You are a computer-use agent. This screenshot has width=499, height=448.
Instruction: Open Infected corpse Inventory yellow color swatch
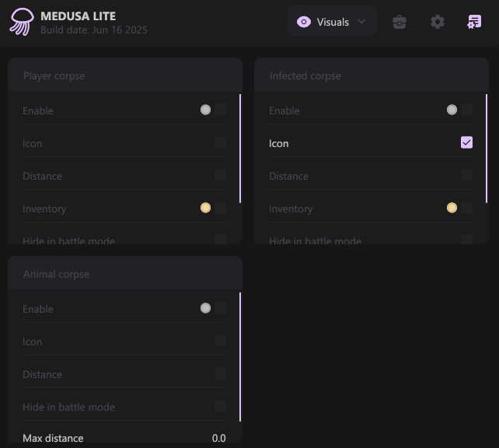point(452,208)
